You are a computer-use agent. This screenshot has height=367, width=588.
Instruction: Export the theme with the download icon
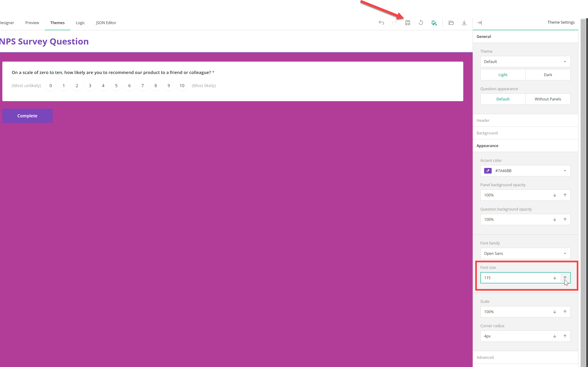[x=464, y=22]
